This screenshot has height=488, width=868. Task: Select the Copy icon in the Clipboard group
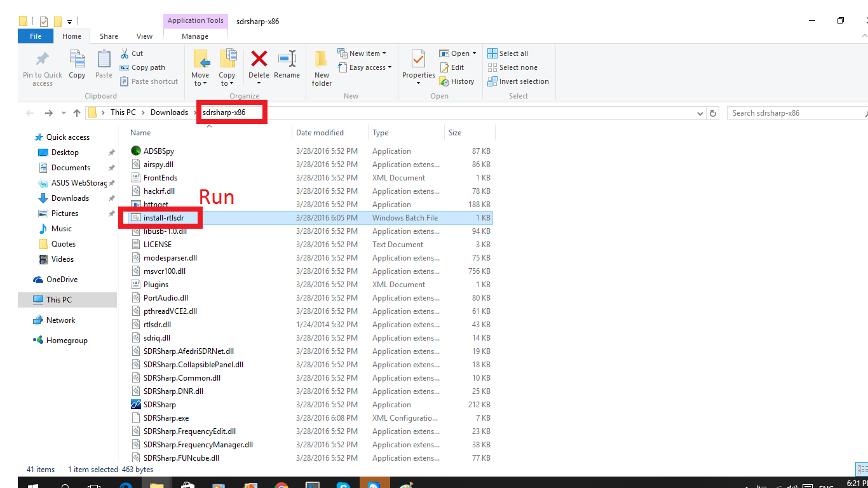(77, 64)
